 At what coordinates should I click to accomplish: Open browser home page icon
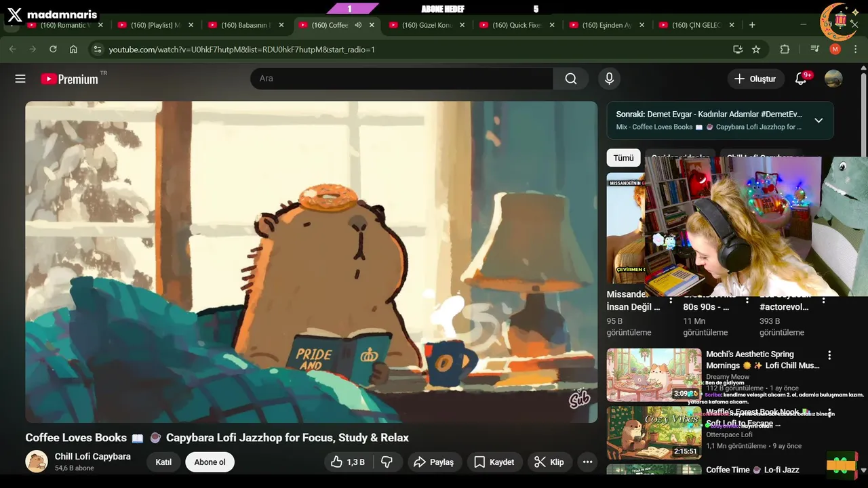[x=73, y=49]
